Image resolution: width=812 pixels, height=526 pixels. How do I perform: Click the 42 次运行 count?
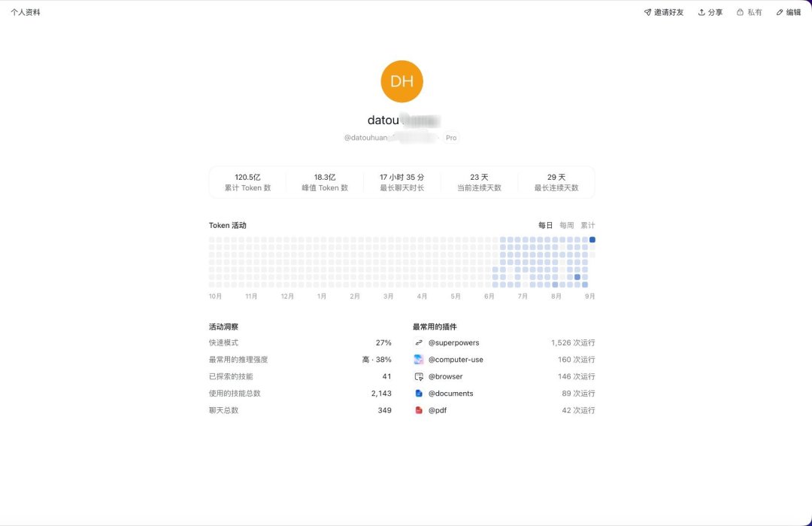click(578, 410)
